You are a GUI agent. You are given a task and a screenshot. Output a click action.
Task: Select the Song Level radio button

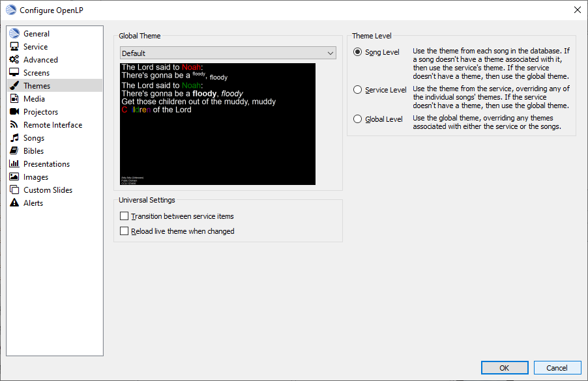[x=358, y=52]
